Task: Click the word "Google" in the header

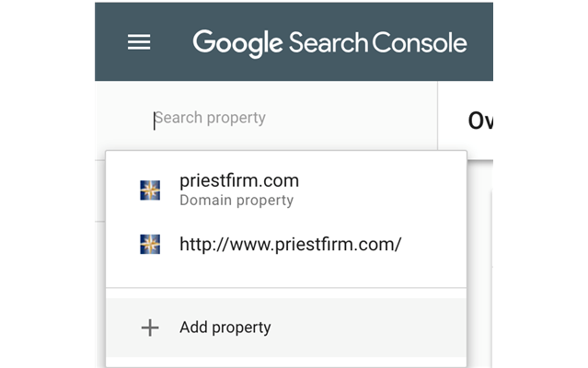Action: [x=237, y=42]
